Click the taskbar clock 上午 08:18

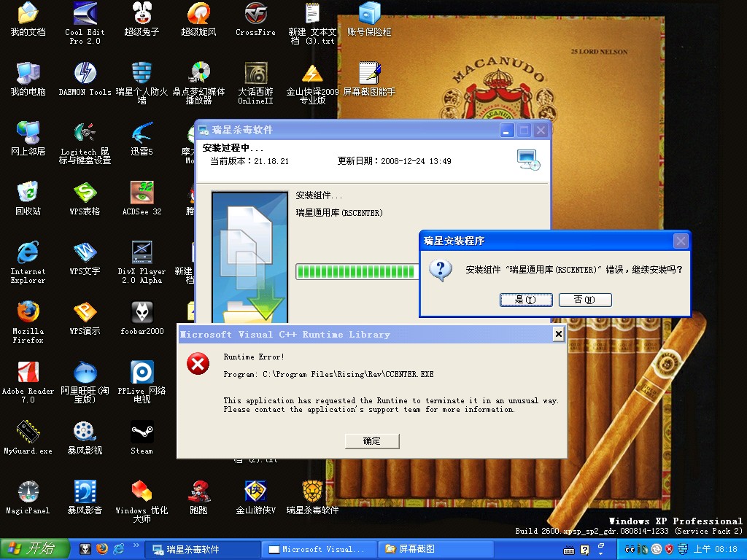point(715,549)
